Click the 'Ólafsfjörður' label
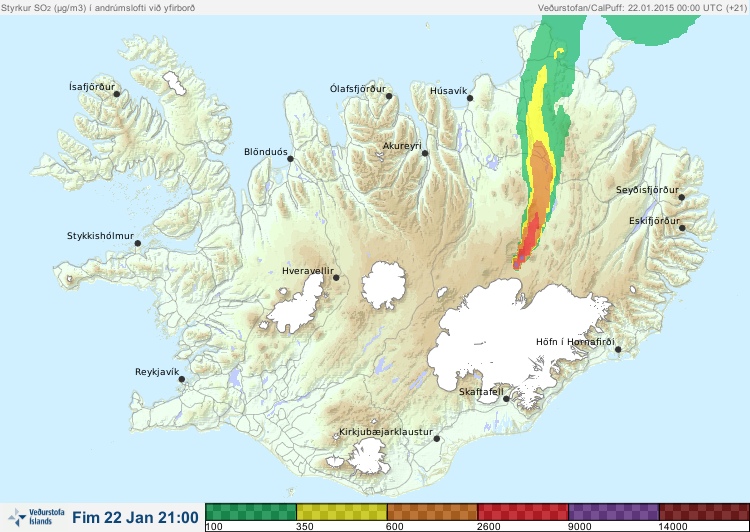 (x=358, y=89)
